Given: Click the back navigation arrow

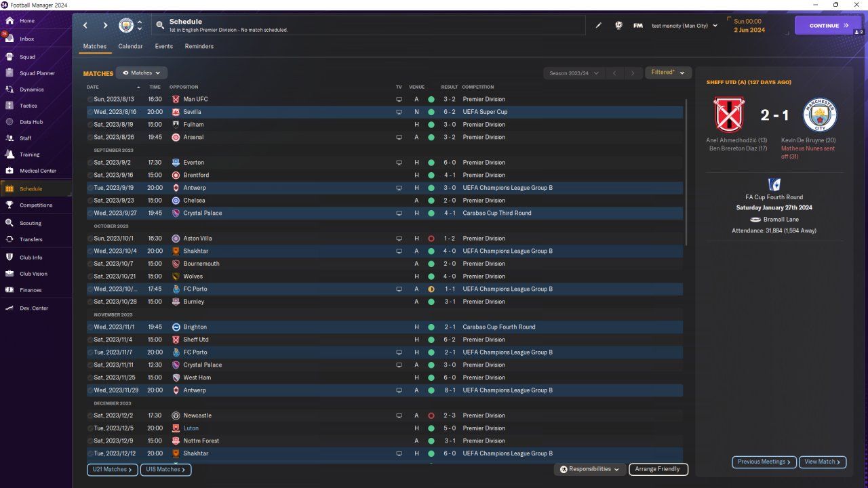Looking at the screenshot, I should pos(85,26).
